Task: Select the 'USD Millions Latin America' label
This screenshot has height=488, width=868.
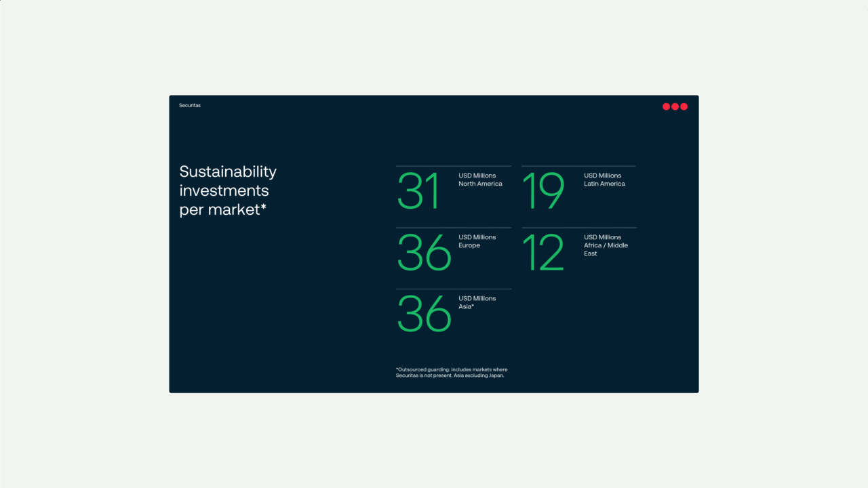Action: [604, 180]
